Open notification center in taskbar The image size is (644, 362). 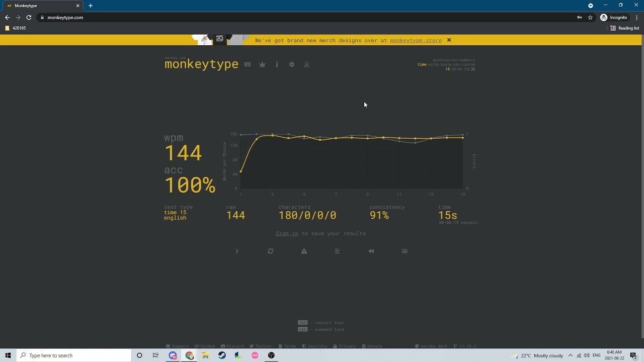633,355
